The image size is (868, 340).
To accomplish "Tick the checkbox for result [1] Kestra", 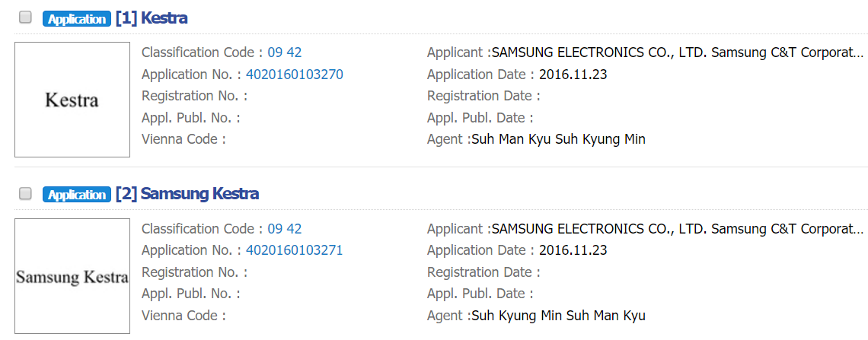I will [25, 17].
